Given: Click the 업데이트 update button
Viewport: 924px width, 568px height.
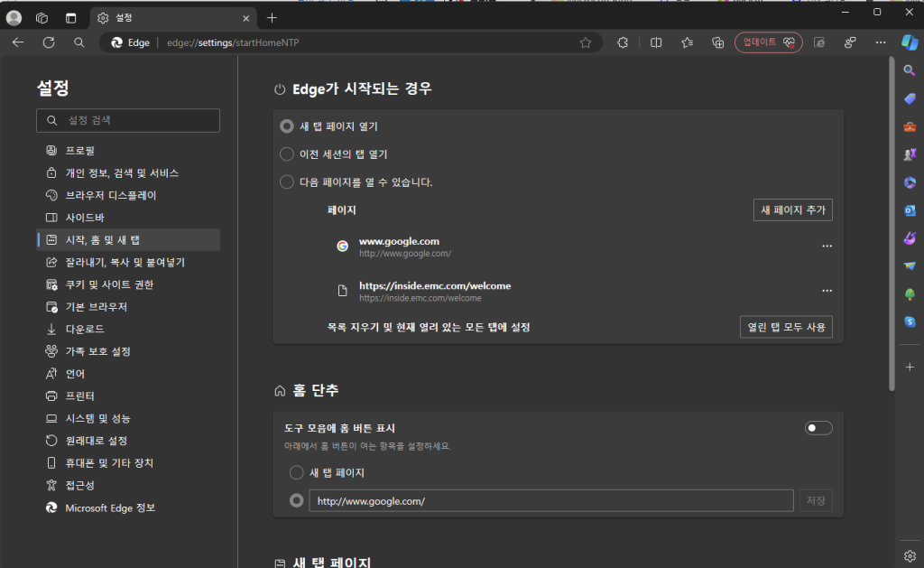Looking at the screenshot, I should [x=769, y=42].
